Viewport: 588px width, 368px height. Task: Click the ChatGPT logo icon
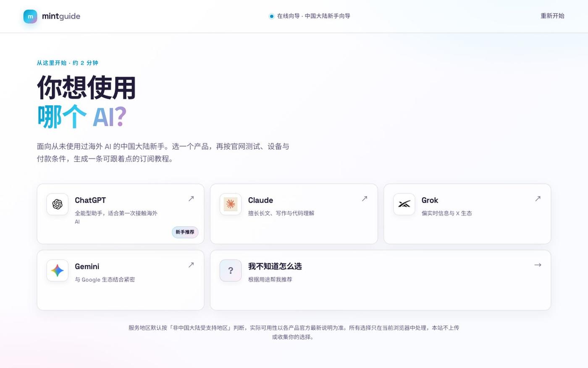click(58, 204)
